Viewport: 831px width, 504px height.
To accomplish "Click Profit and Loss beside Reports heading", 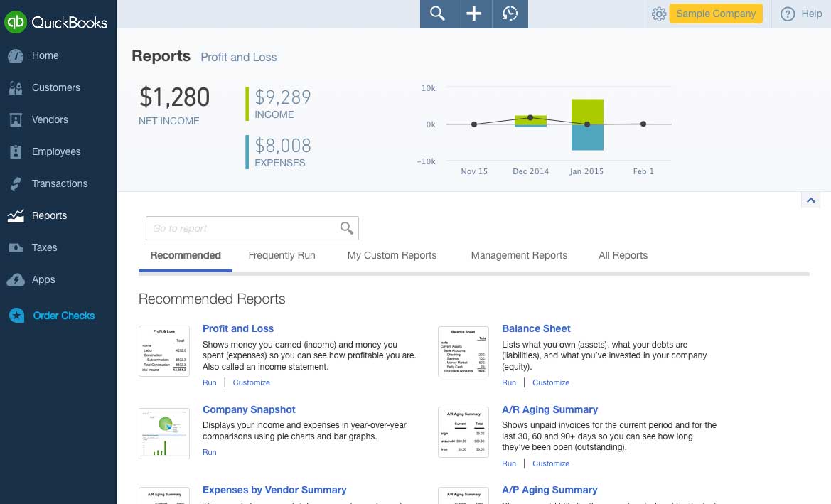I will point(238,58).
